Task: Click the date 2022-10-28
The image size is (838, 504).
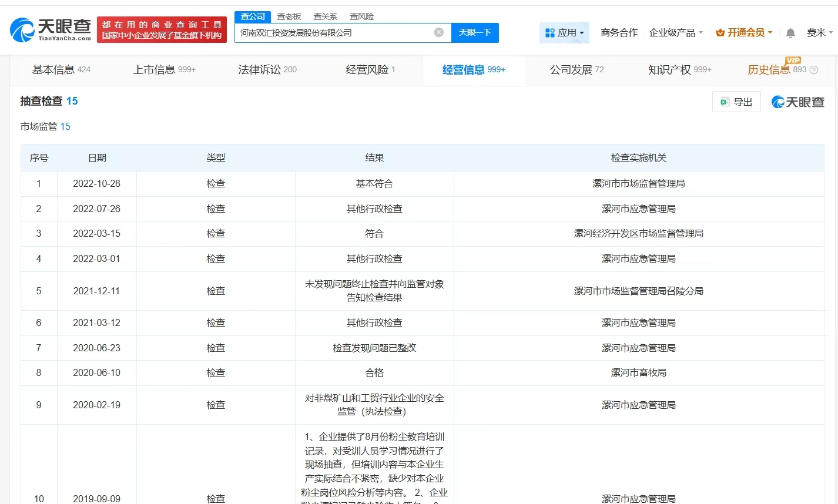Action: pos(96,184)
